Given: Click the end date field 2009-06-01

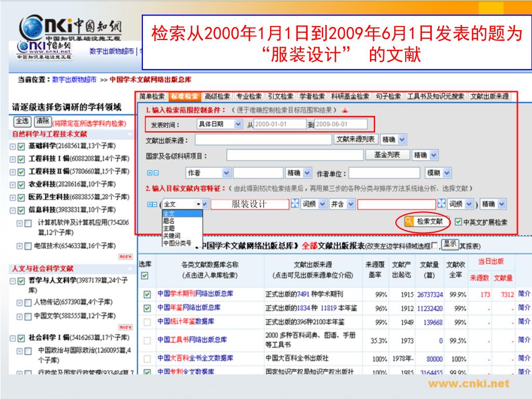Looking at the screenshot, I should click(341, 124).
